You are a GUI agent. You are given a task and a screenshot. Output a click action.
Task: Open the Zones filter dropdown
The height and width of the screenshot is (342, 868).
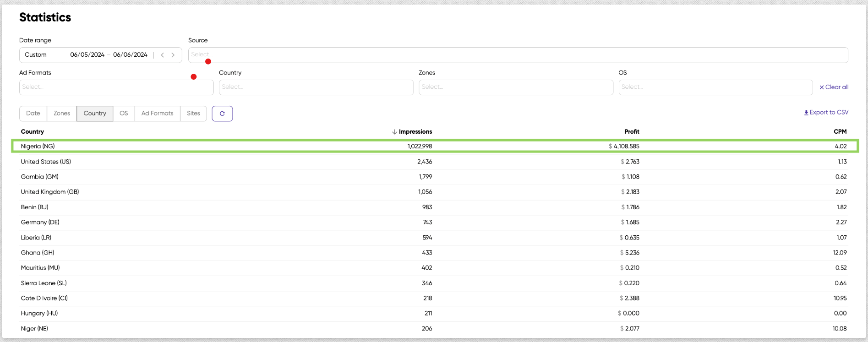tap(516, 87)
